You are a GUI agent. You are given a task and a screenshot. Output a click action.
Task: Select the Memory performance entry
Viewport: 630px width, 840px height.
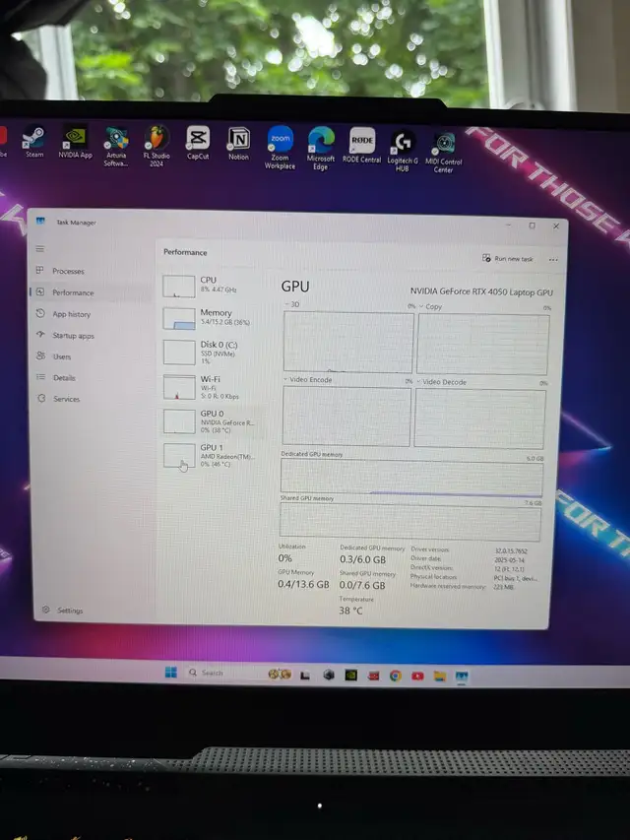pyautogui.click(x=214, y=318)
